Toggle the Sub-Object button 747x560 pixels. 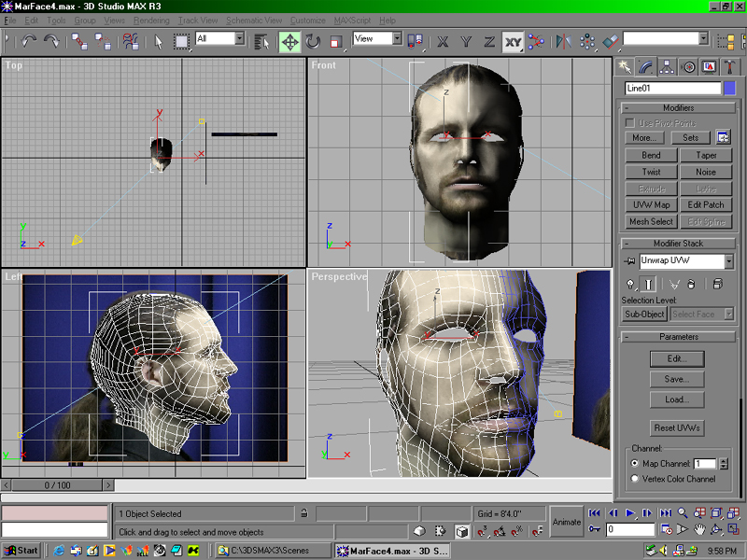point(644,315)
